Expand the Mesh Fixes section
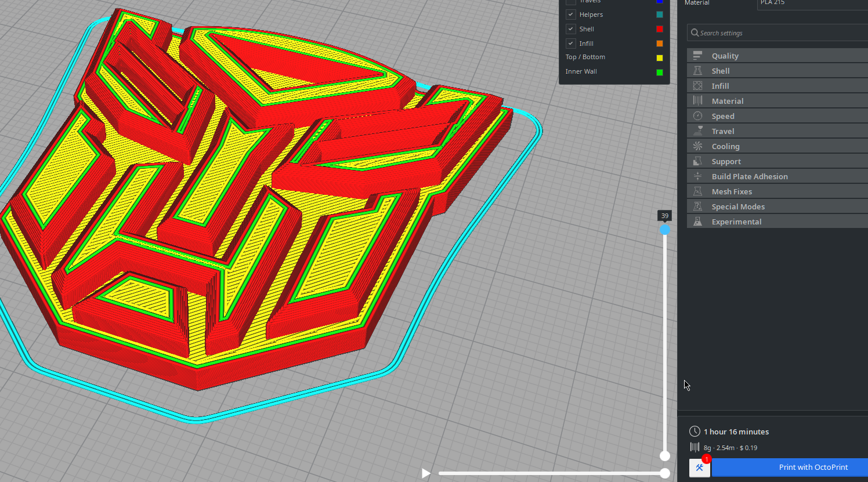 (777, 191)
